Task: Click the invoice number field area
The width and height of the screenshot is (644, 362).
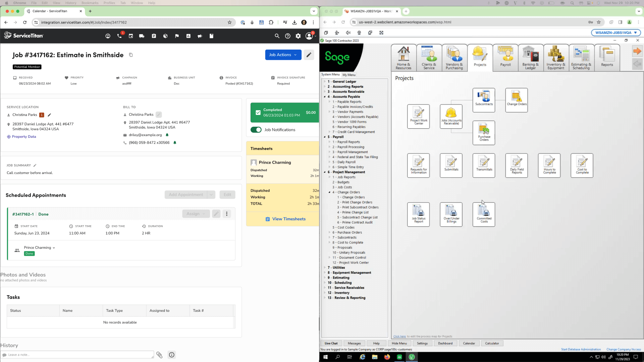Action: (x=239, y=83)
